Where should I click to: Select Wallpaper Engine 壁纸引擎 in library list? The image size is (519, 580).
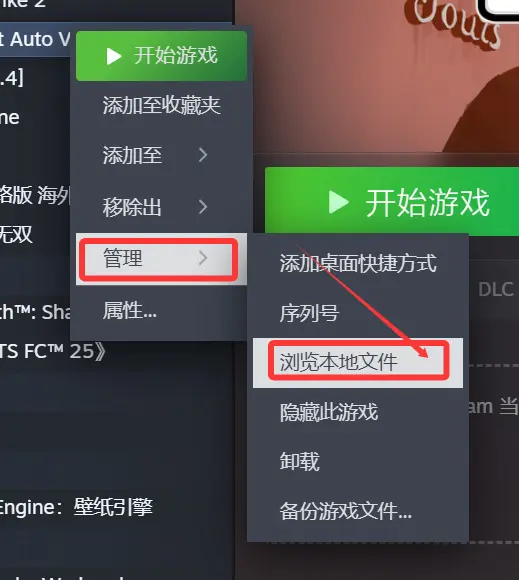tap(76, 507)
